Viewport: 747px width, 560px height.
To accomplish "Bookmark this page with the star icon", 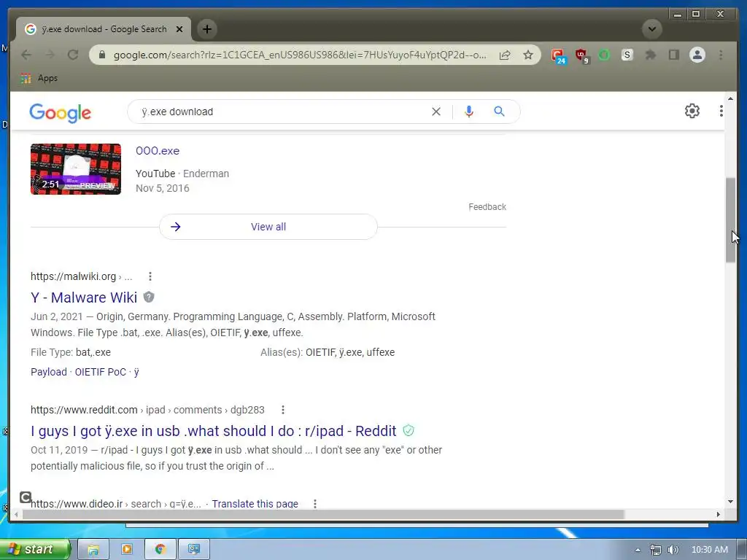I will point(528,55).
